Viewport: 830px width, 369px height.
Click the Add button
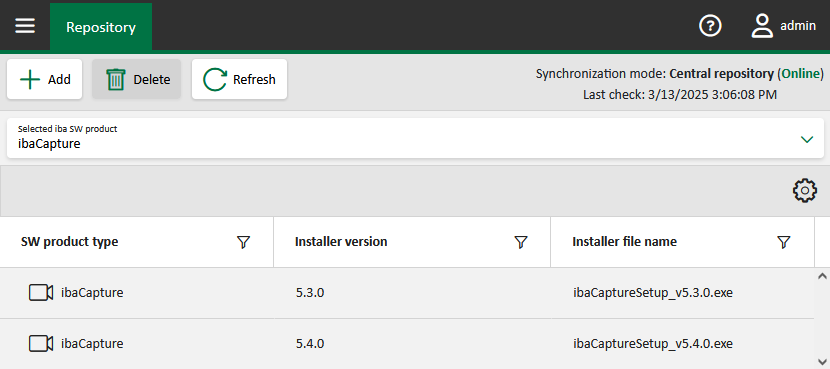tap(44, 79)
